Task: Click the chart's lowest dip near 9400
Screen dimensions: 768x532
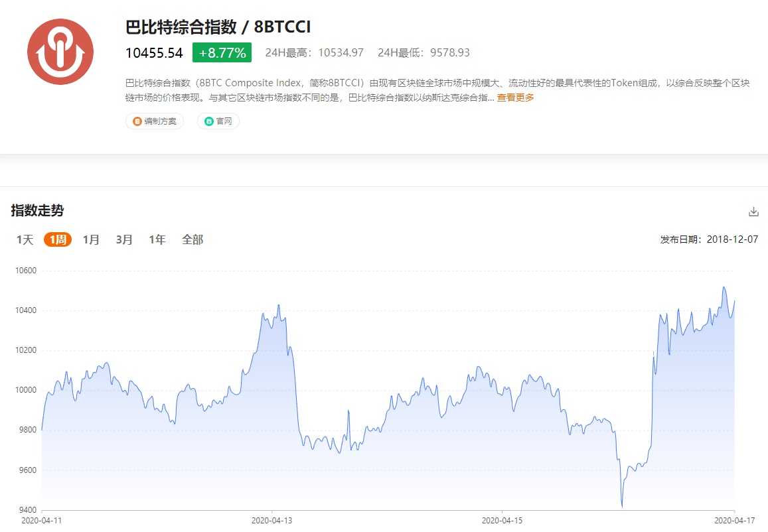Action: coord(622,507)
